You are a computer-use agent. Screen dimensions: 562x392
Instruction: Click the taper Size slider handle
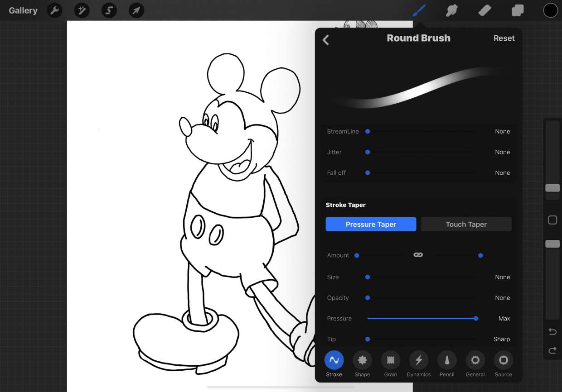click(x=368, y=277)
